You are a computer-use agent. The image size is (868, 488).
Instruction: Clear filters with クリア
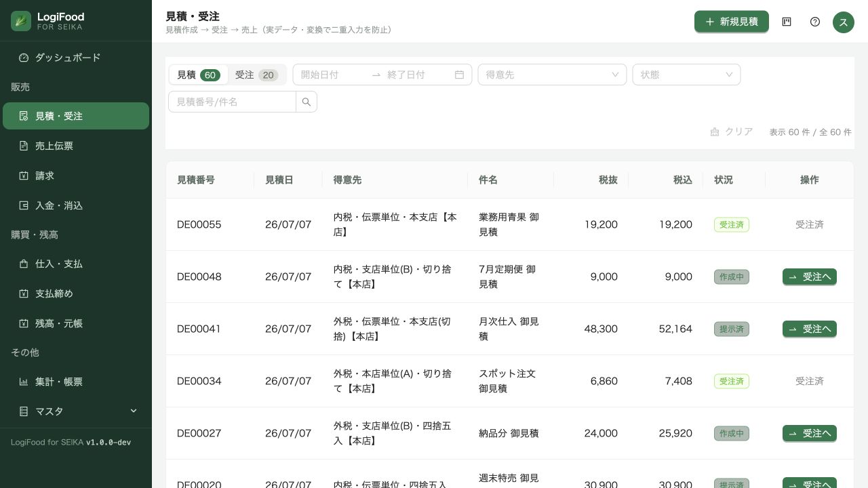click(732, 131)
